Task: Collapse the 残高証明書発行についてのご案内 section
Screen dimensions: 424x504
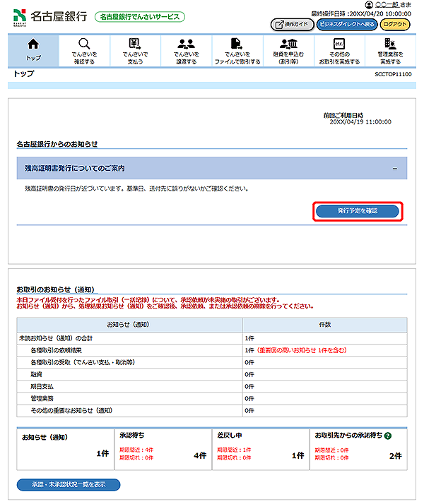Action: [x=395, y=169]
